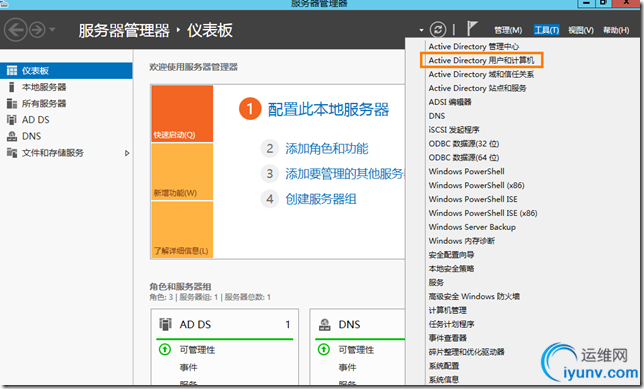Expand the 文件和存储服务 arrow

[x=127, y=153]
